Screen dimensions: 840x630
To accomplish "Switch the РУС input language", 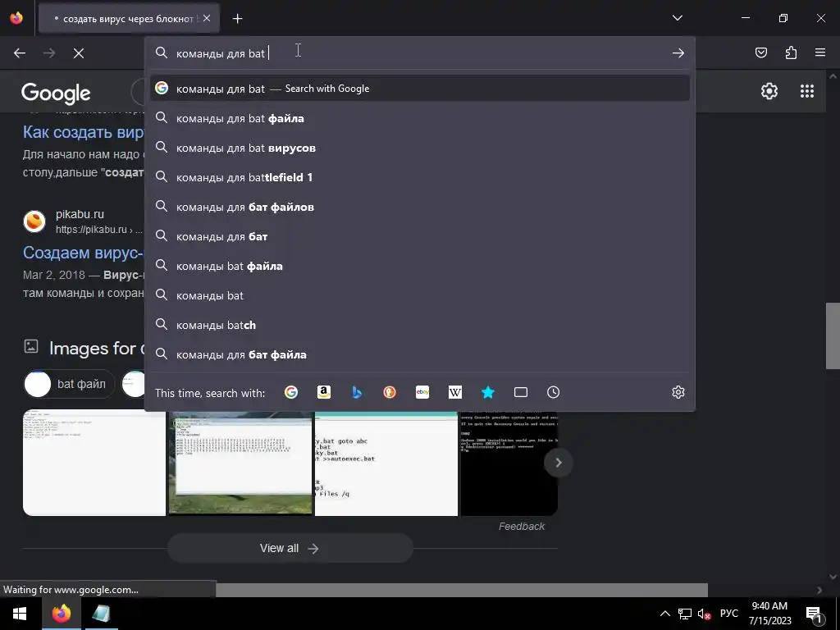I will coord(728,614).
